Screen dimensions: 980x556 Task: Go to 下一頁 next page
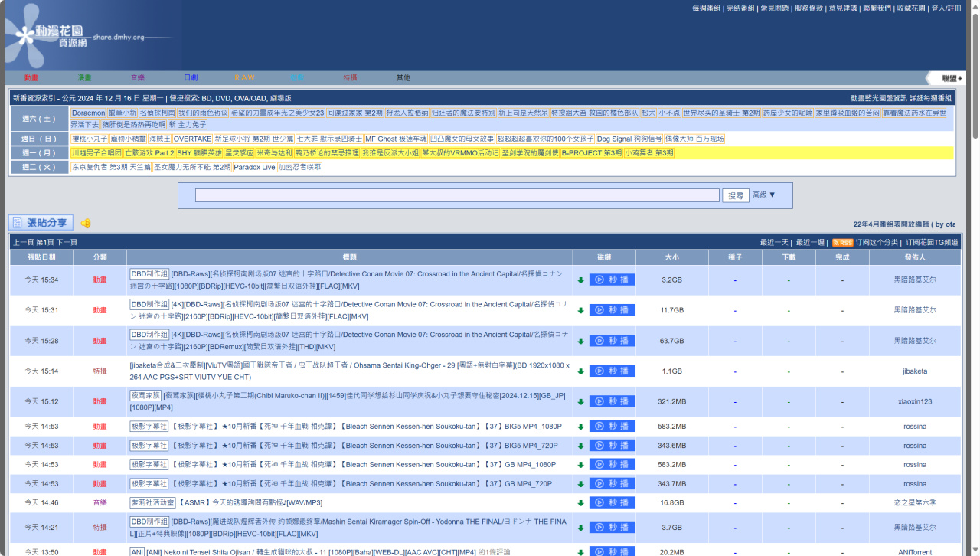[x=67, y=242]
